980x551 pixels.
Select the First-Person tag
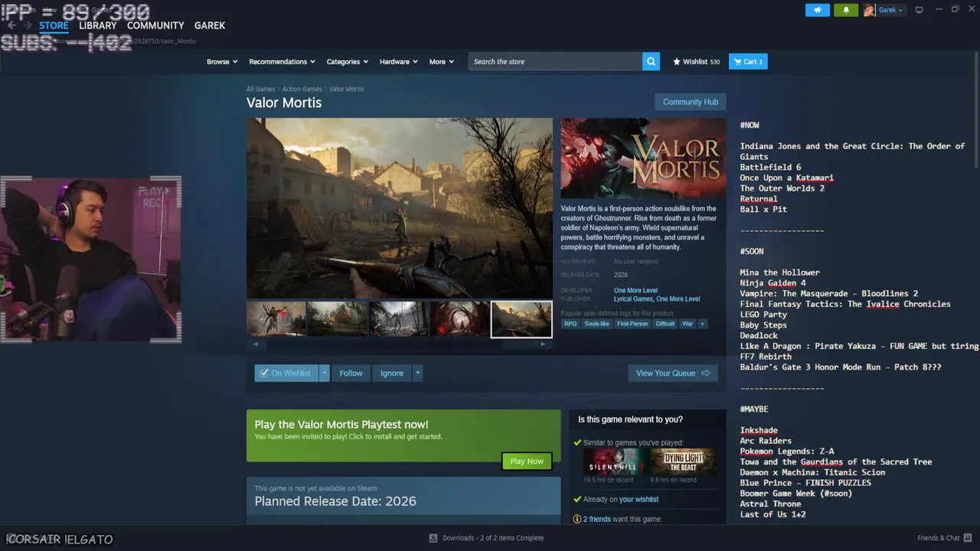632,324
